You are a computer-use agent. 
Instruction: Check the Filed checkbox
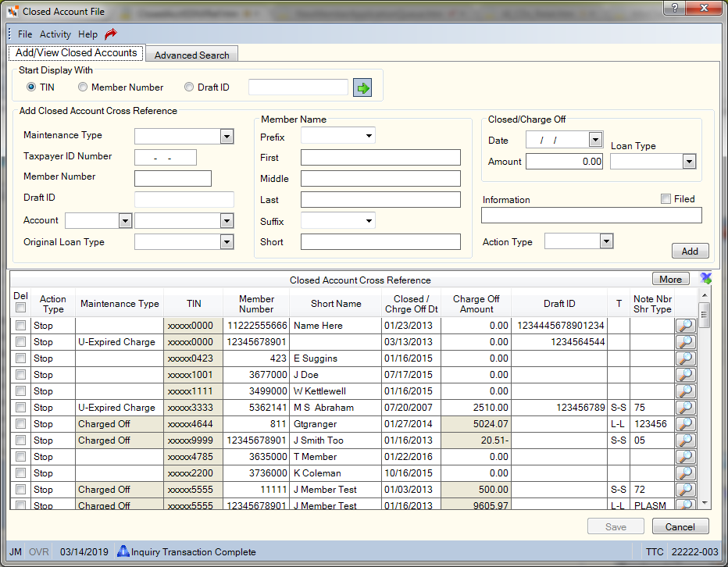[x=666, y=198]
